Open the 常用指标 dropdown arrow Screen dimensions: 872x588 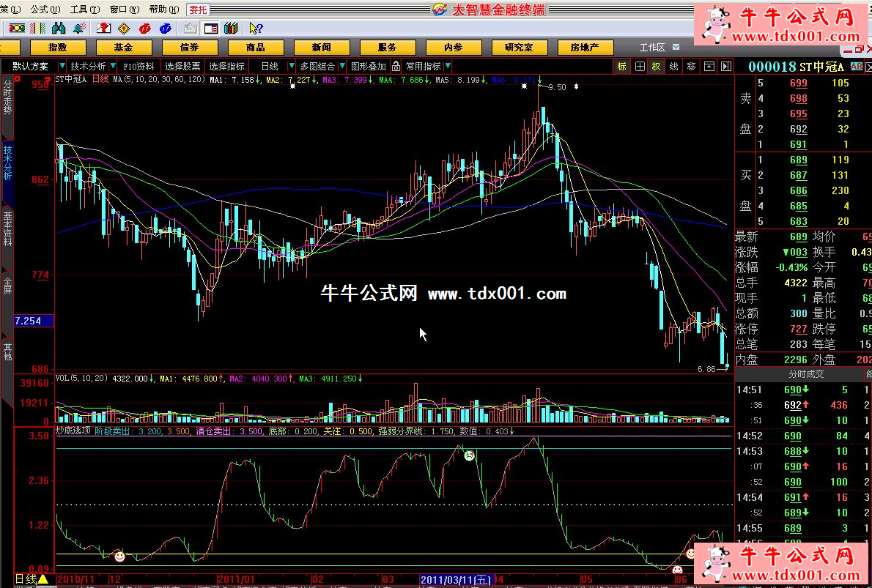tap(448, 66)
